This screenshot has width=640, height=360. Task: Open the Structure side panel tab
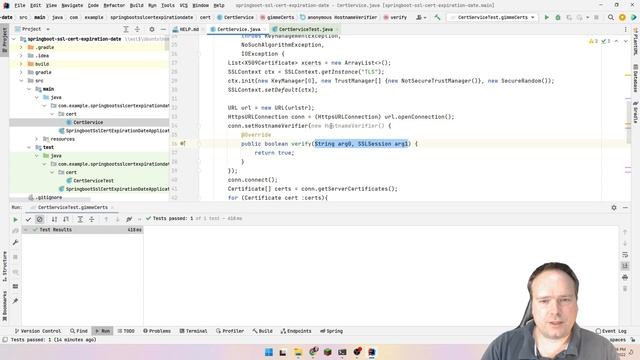(x=4, y=267)
